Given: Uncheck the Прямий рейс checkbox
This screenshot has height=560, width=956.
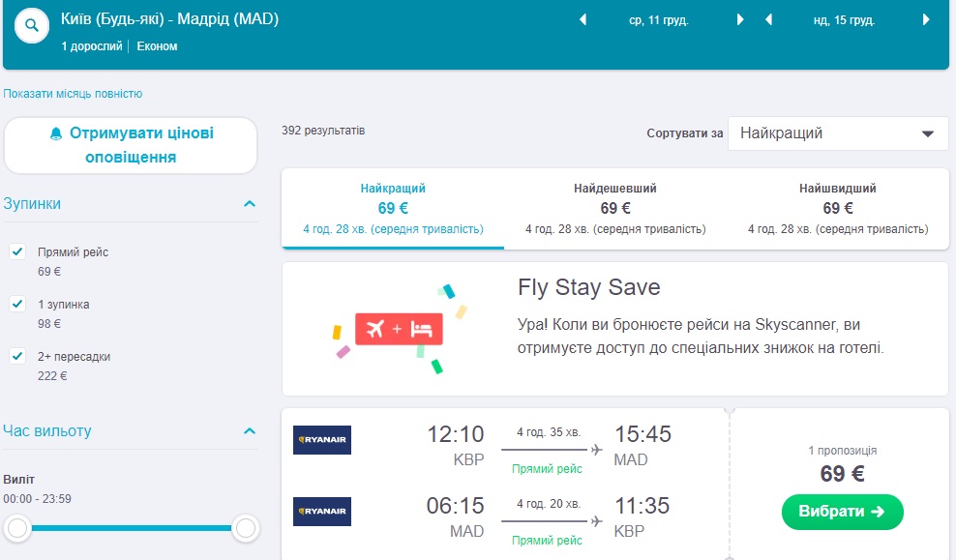Looking at the screenshot, I should (17, 251).
